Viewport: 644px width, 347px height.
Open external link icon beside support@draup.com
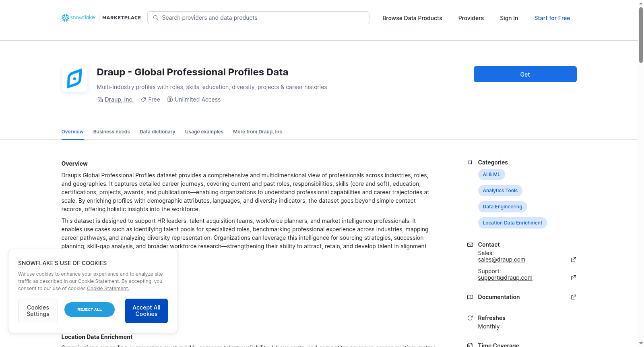(574, 278)
